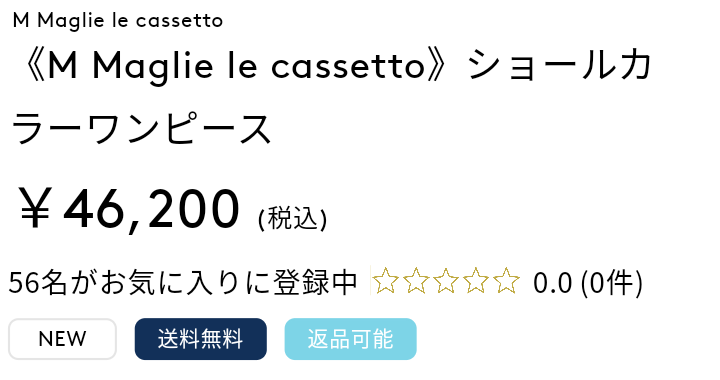The image size is (720, 380).
Task: Click the 登録中 text in the favorites line
Action: pyautogui.click(x=315, y=282)
